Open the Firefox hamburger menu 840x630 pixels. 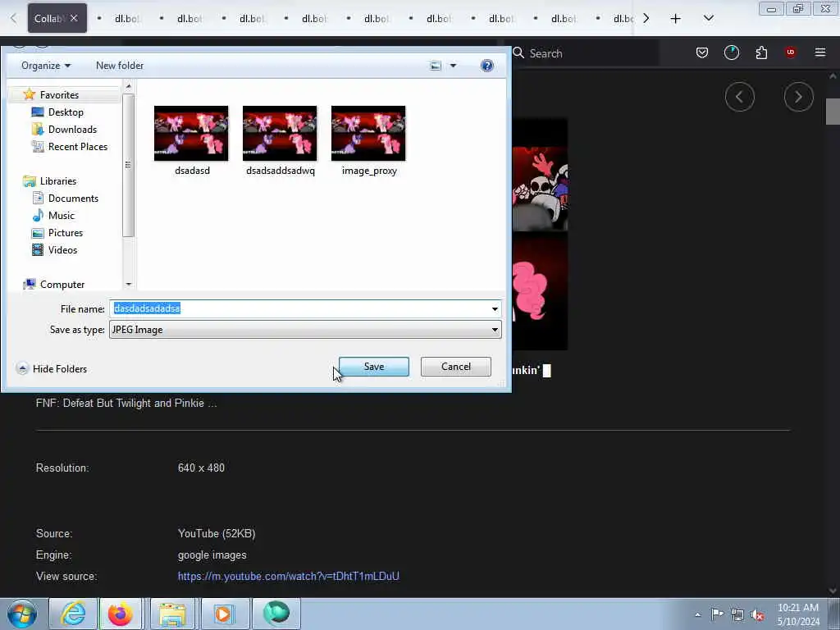(x=820, y=52)
